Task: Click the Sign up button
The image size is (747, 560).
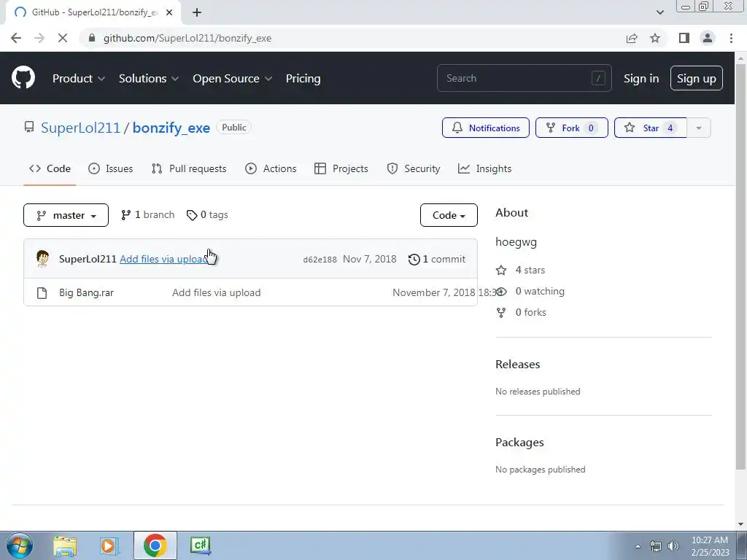Action: (696, 79)
